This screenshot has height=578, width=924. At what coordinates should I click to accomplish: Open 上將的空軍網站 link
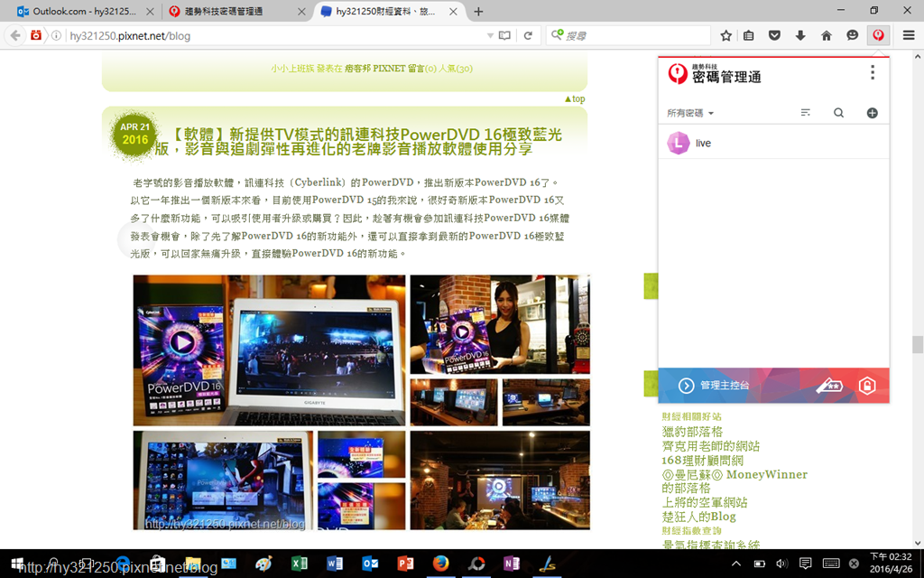(704, 502)
